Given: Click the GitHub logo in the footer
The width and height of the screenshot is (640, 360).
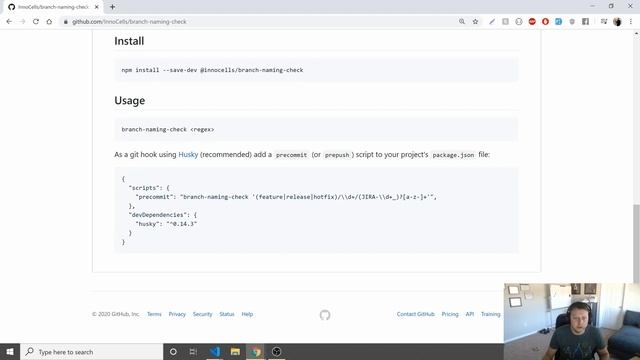Looking at the screenshot, I should point(325,315).
